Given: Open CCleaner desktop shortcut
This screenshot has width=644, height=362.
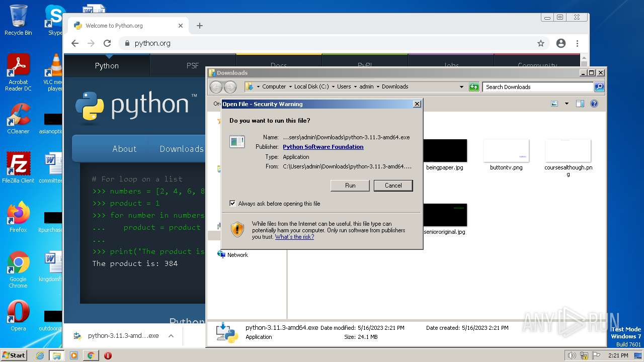Looking at the screenshot, I should coord(18,118).
